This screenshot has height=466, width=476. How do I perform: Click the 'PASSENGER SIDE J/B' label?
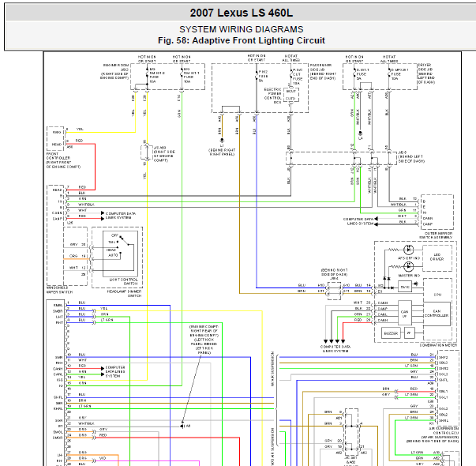point(320,67)
